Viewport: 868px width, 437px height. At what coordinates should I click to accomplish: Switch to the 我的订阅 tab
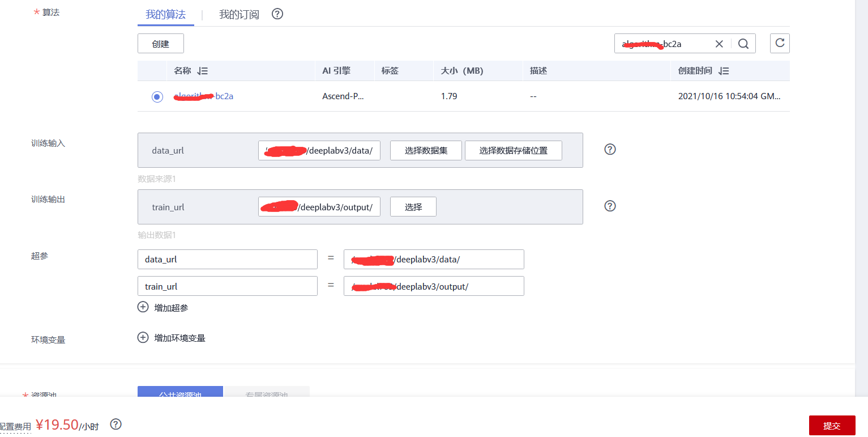click(239, 15)
